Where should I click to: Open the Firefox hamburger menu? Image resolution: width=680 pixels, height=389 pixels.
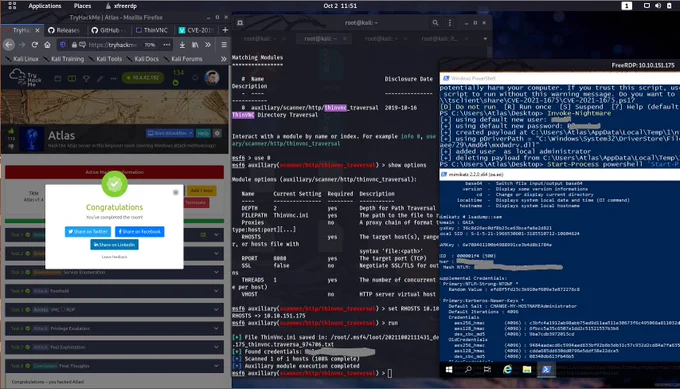(224, 44)
